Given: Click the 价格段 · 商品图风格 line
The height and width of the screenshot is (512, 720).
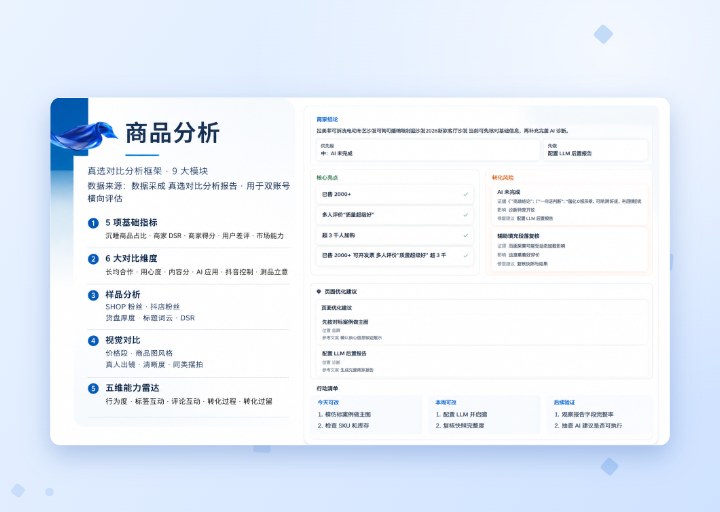Looking at the screenshot, I should pos(139,353).
